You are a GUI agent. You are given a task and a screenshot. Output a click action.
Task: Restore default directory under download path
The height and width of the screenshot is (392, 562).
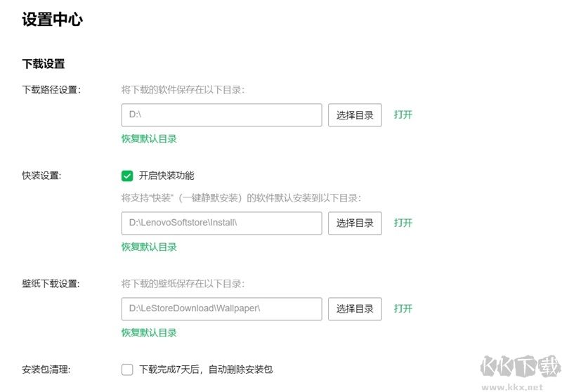(x=149, y=139)
